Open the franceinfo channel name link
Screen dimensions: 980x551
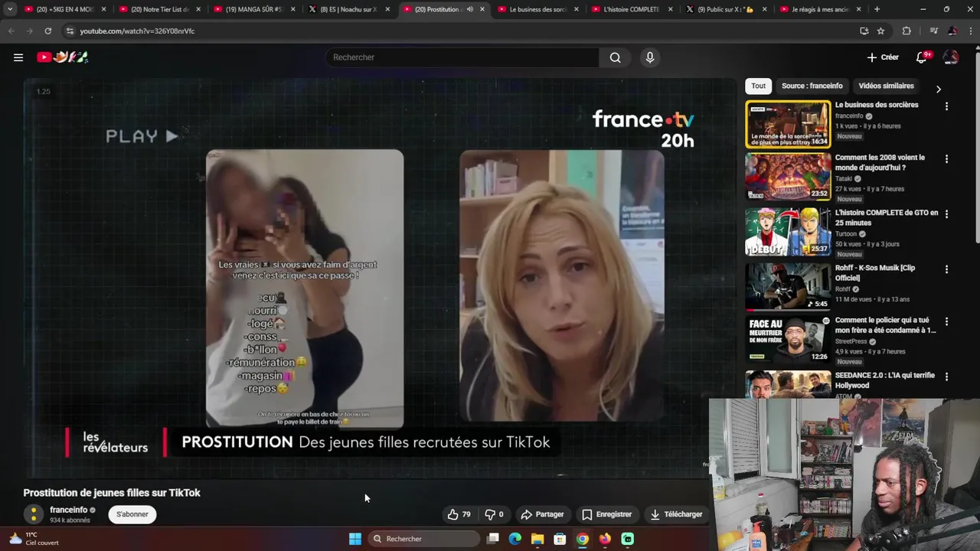click(x=69, y=510)
